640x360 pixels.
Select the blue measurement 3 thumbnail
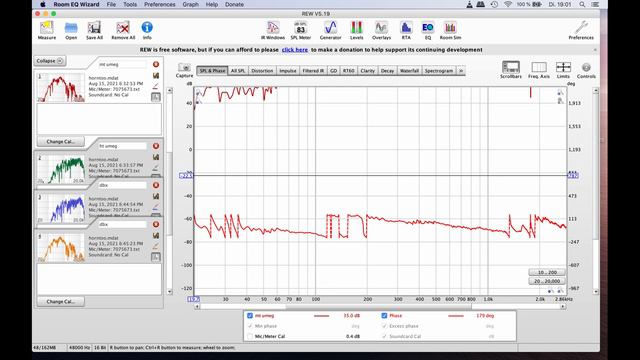click(x=61, y=208)
